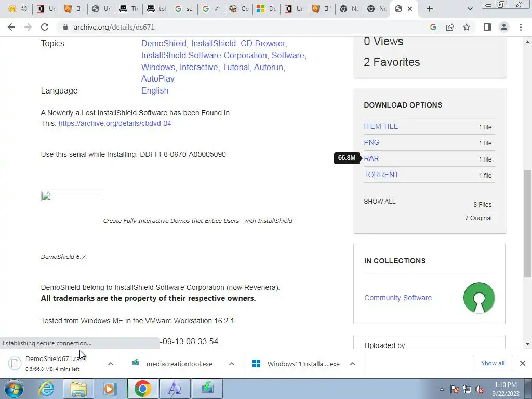532x399 pixels.
Task: Open a new tab with plus button
Action: coord(430,9)
